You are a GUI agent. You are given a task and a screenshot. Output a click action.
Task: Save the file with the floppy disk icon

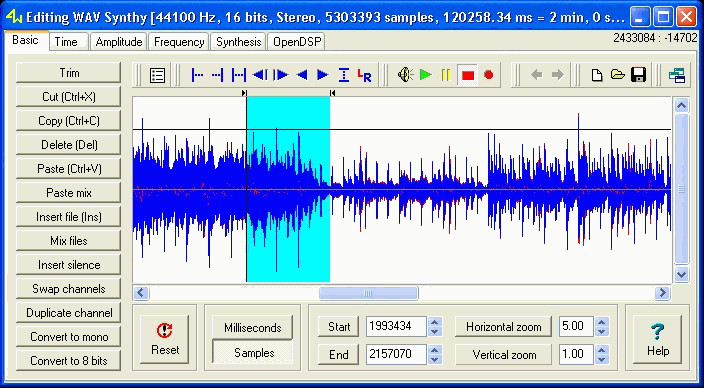click(638, 75)
